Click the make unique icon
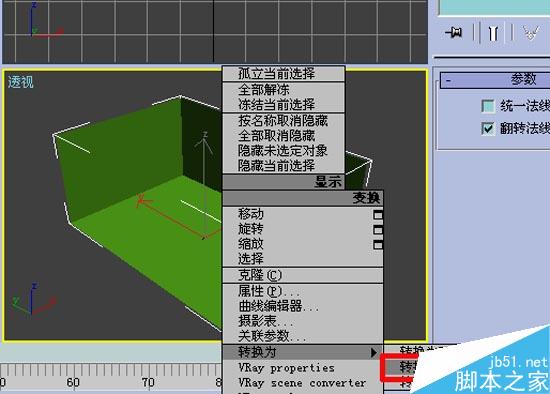550x394 pixels. click(531, 33)
